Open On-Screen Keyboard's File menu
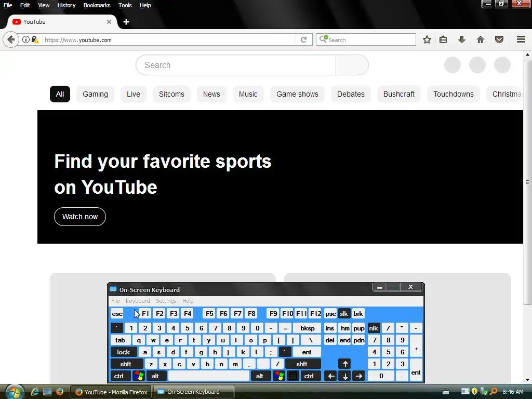Viewport: 532px width, 399px height. pos(115,301)
